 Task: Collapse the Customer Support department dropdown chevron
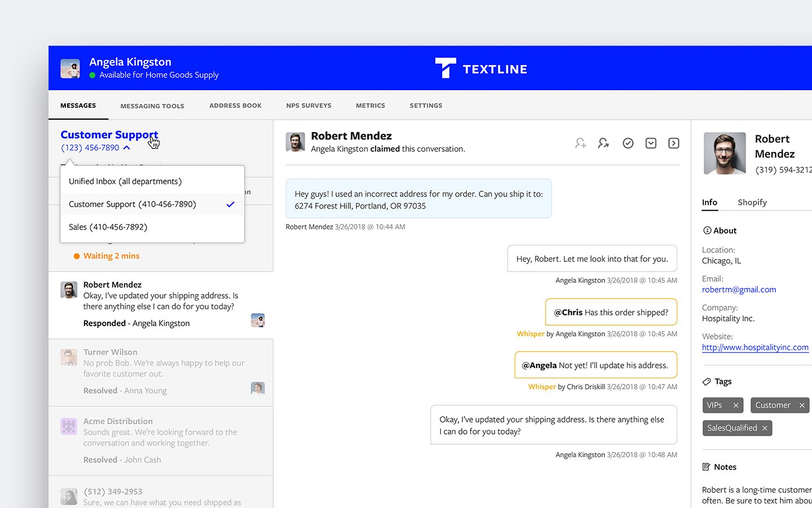(x=127, y=148)
